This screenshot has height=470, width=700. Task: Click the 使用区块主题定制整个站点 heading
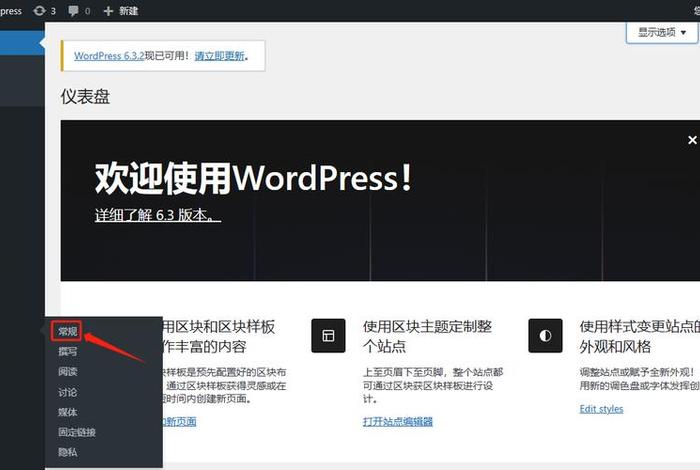427,336
